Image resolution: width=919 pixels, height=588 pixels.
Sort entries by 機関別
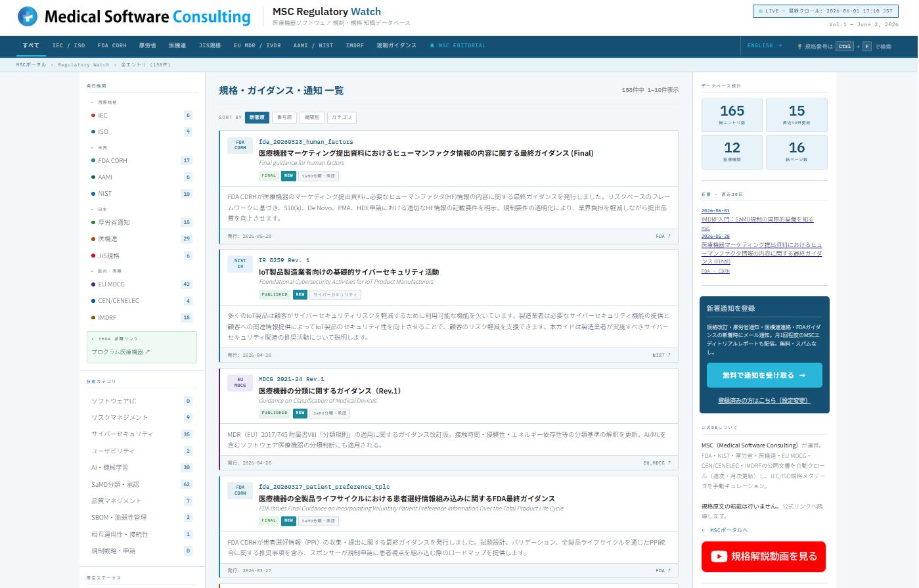[312, 118]
